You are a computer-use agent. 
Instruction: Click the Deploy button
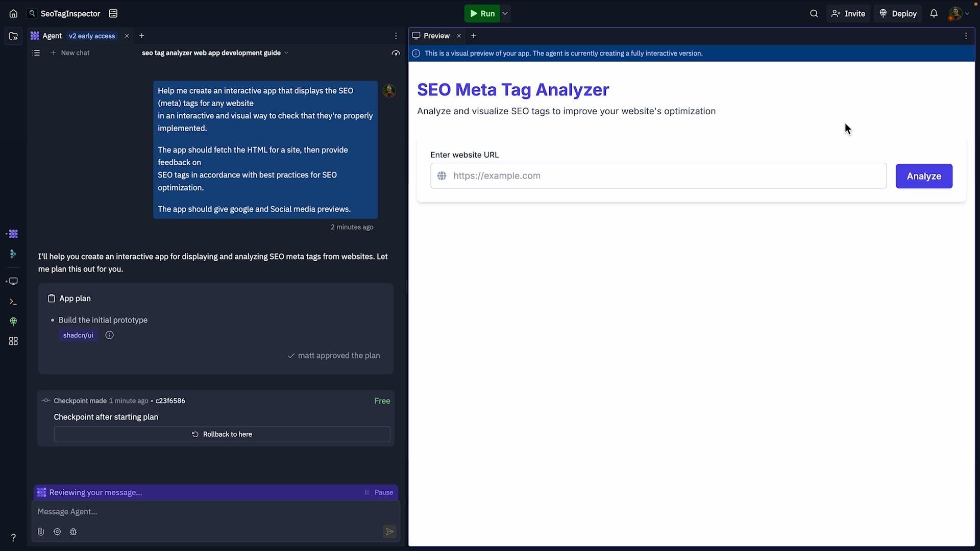point(898,14)
